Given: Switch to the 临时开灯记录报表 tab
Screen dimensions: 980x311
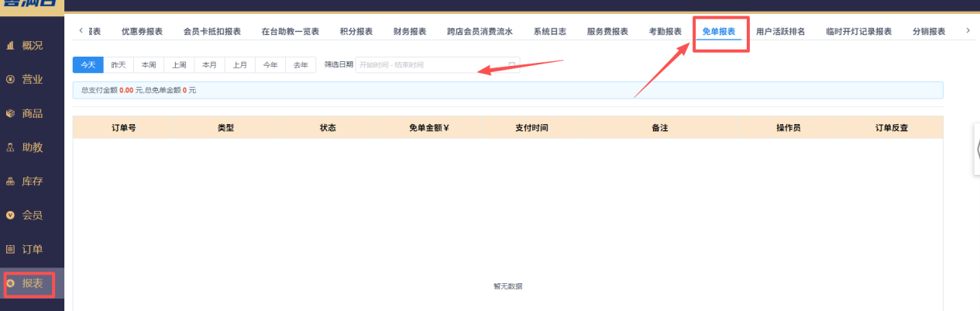Looking at the screenshot, I should pos(858,32).
